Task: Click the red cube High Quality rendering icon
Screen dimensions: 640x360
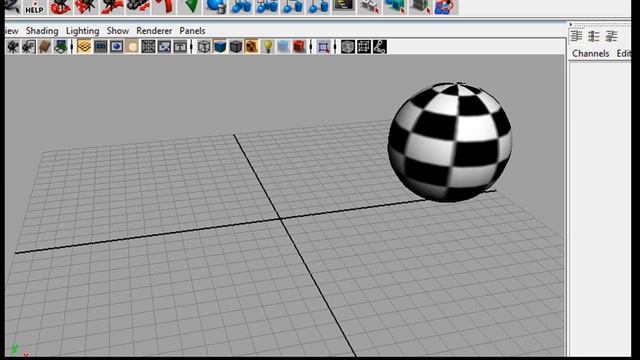Action: point(299,47)
